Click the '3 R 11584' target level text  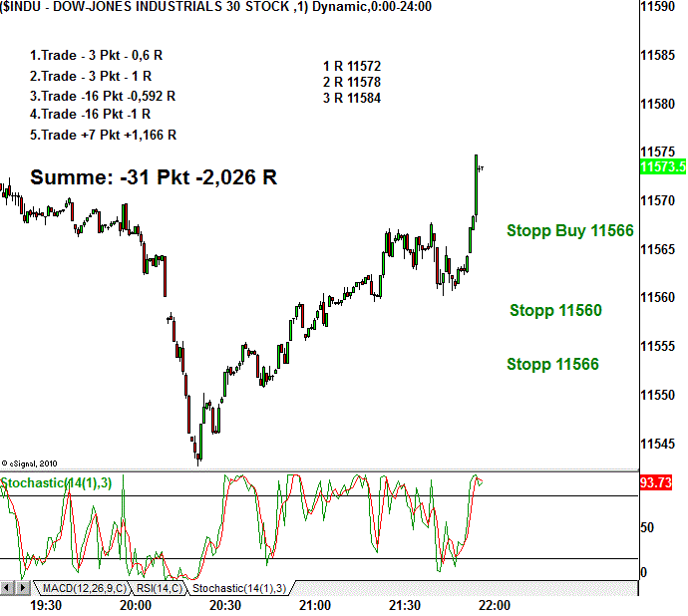(x=351, y=98)
